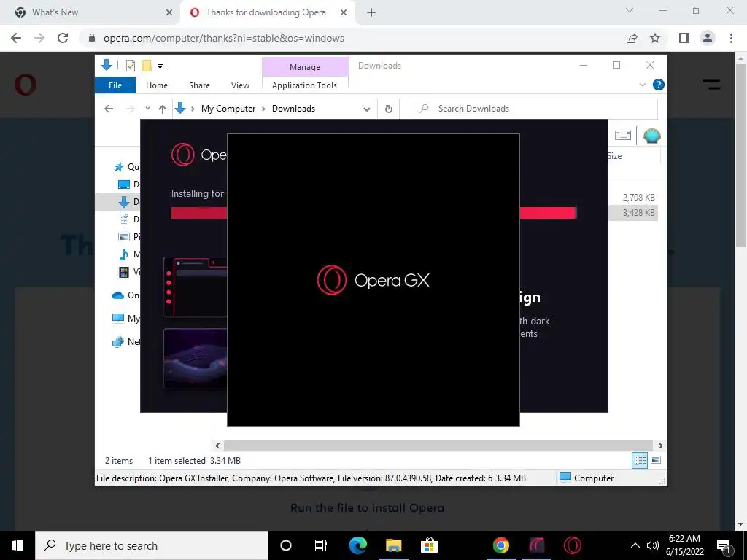The image size is (747, 560).
Task: Click horizontal scrollbar in file list
Action: pos(438,446)
